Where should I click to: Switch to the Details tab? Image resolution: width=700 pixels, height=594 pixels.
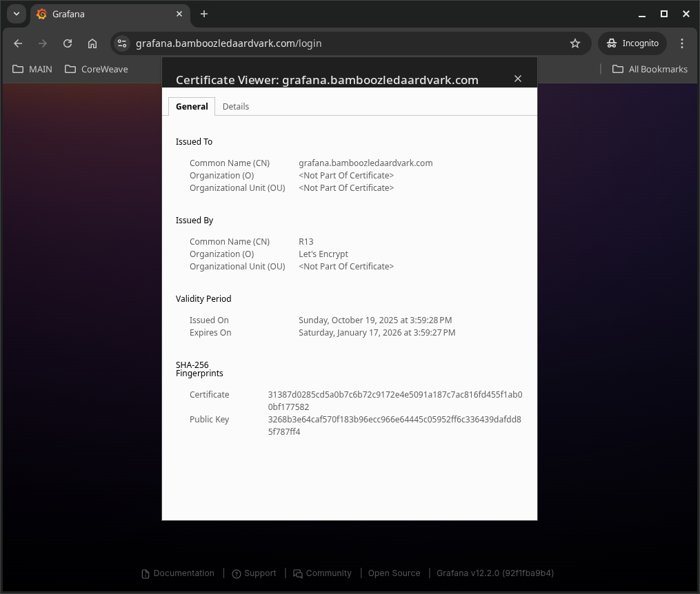pos(236,106)
